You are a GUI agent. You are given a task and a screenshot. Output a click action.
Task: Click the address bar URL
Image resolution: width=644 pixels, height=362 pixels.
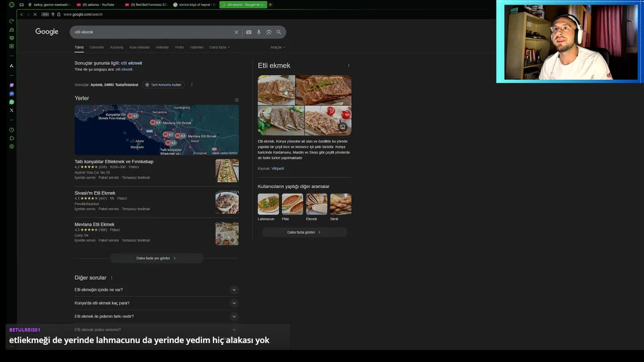[83, 14]
